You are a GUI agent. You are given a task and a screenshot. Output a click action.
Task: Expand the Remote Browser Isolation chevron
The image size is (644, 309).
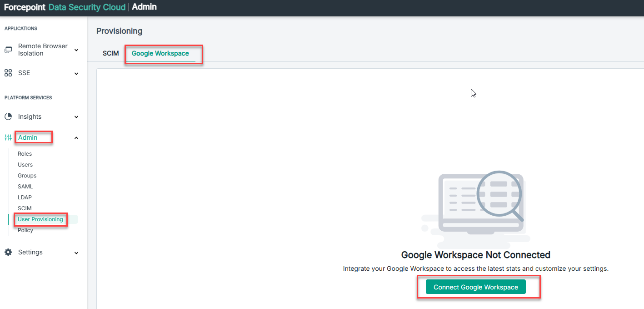[x=76, y=50]
